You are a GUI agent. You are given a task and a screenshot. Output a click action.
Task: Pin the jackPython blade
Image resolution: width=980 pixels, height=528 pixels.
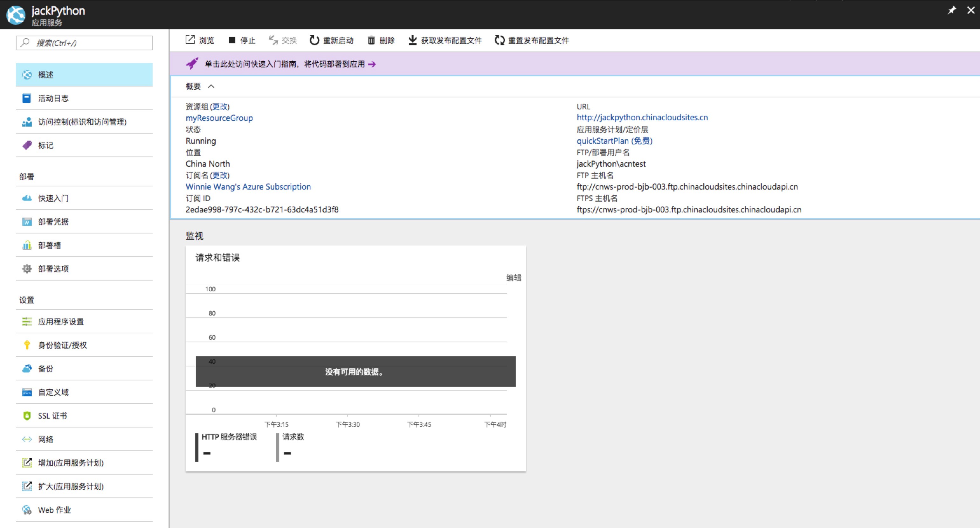[x=952, y=10]
